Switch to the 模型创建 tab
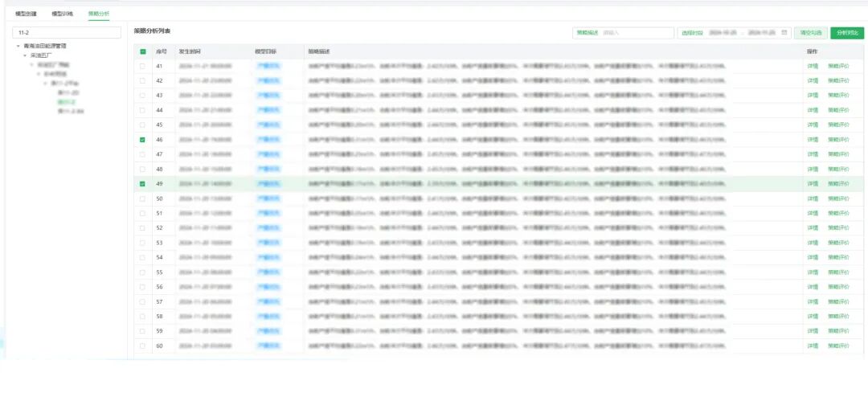Viewport: 868px width, 401px height. (26, 14)
